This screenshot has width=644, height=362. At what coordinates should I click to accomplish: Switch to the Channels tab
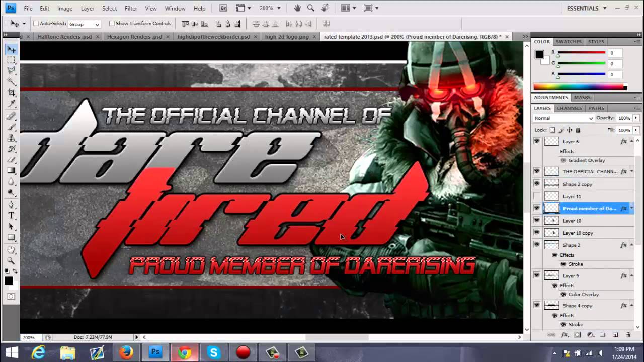[569, 108]
